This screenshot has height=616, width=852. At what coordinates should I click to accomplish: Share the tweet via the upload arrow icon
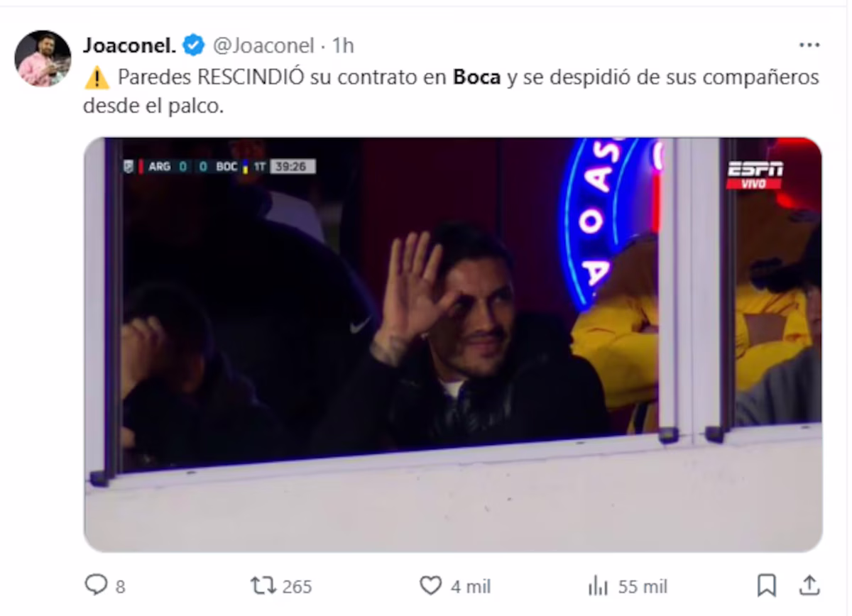[809, 585]
